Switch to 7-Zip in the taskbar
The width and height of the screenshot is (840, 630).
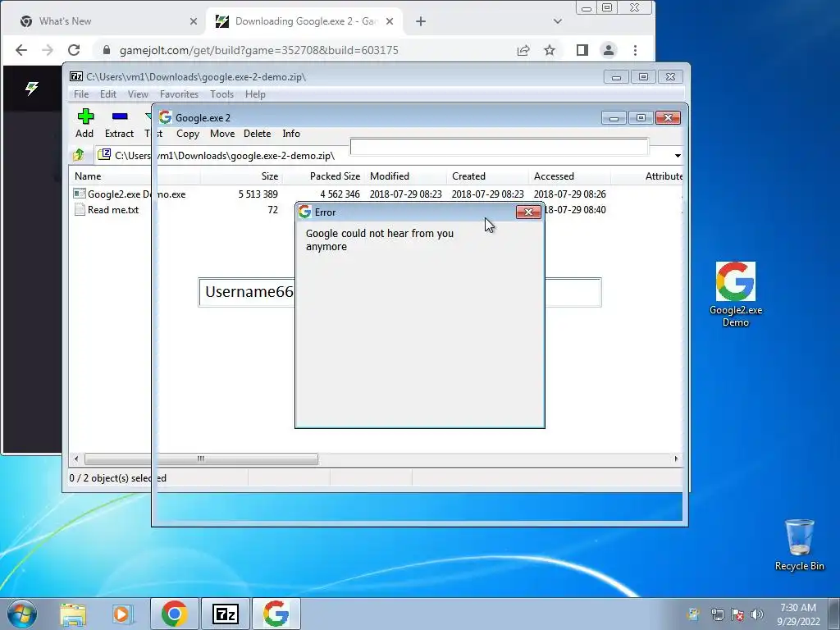[x=225, y=614]
